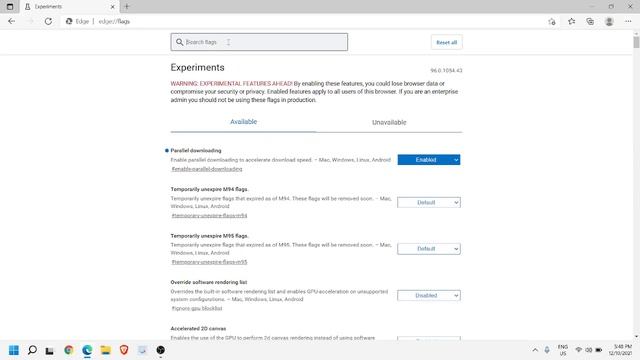
Task: Click the Edge logo in address bar
Action: pos(69,21)
